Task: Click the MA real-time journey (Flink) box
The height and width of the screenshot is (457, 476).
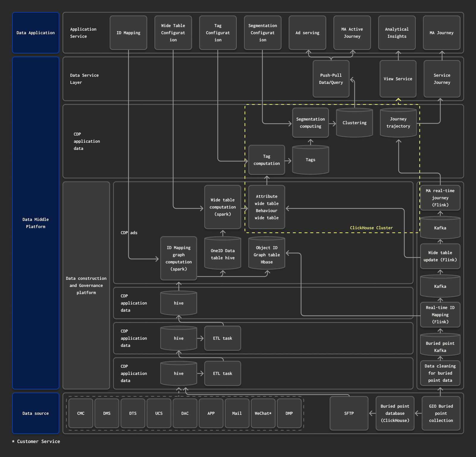Action: click(x=440, y=198)
